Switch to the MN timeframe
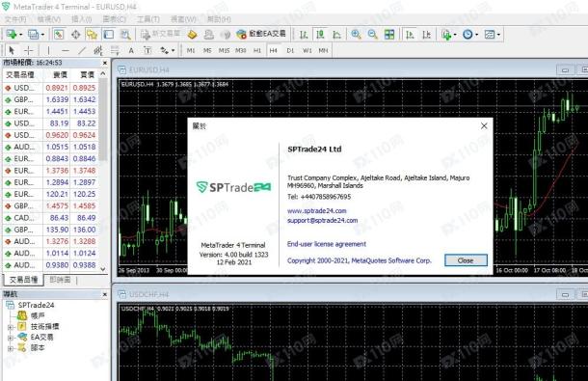The image size is (588, 381). [x=323, y=50]
